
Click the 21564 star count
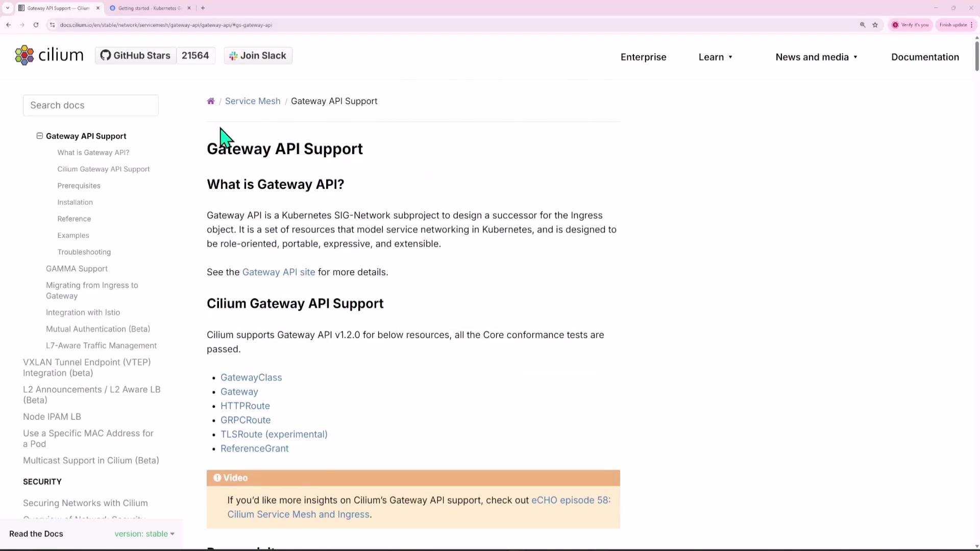pos(195,56)
